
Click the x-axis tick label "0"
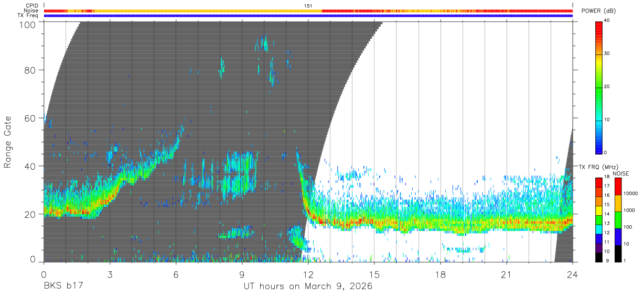click(44, 274)
